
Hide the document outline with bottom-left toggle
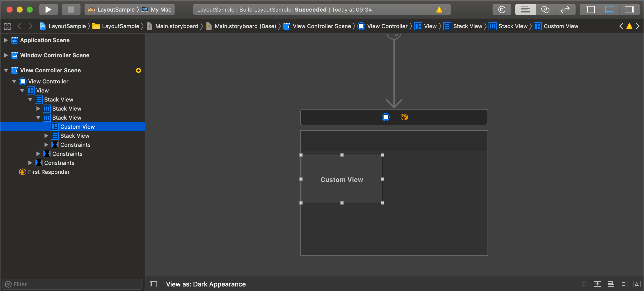pos(153,284)
